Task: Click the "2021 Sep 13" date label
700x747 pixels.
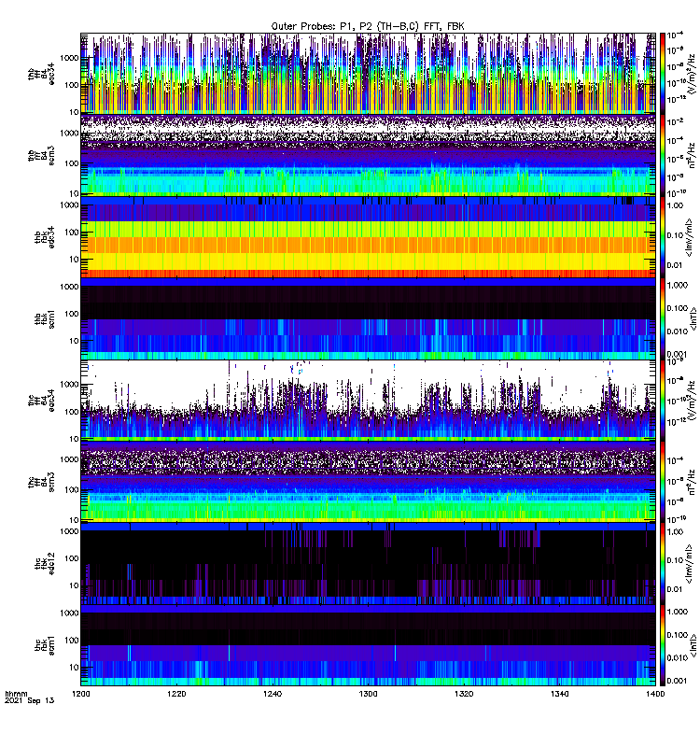Action: pos(30,701)
